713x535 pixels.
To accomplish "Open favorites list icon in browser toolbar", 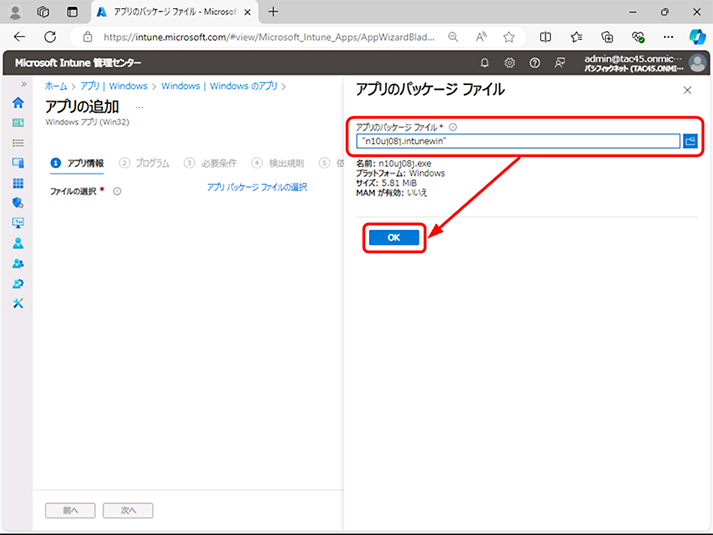I will 576,37.
